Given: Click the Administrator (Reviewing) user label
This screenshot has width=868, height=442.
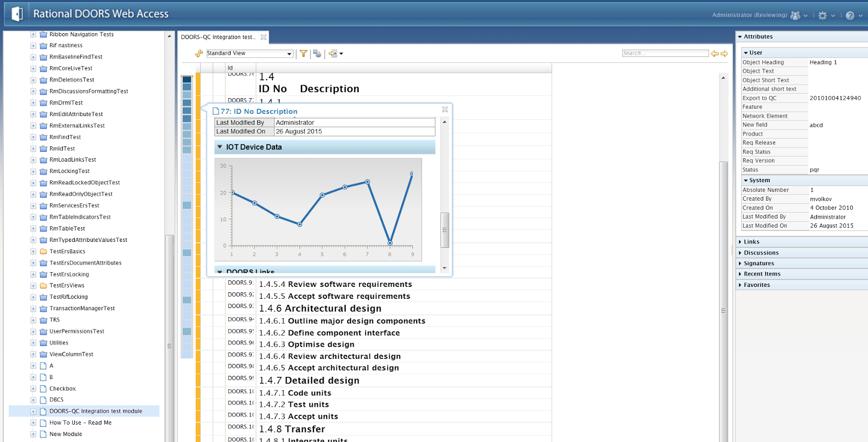Looking at the screenshot, I should click(749, 15).
